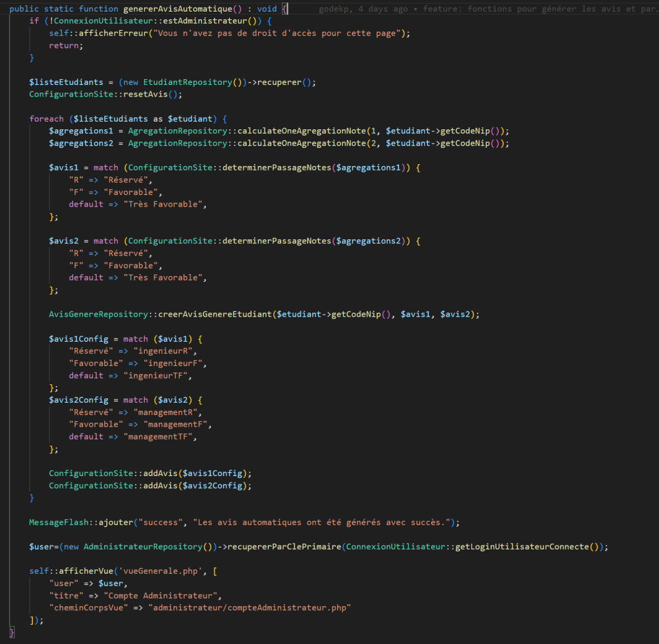Click the recuperer method call
This screenshot has width=659, height=644.
click(x=279, y=82)
